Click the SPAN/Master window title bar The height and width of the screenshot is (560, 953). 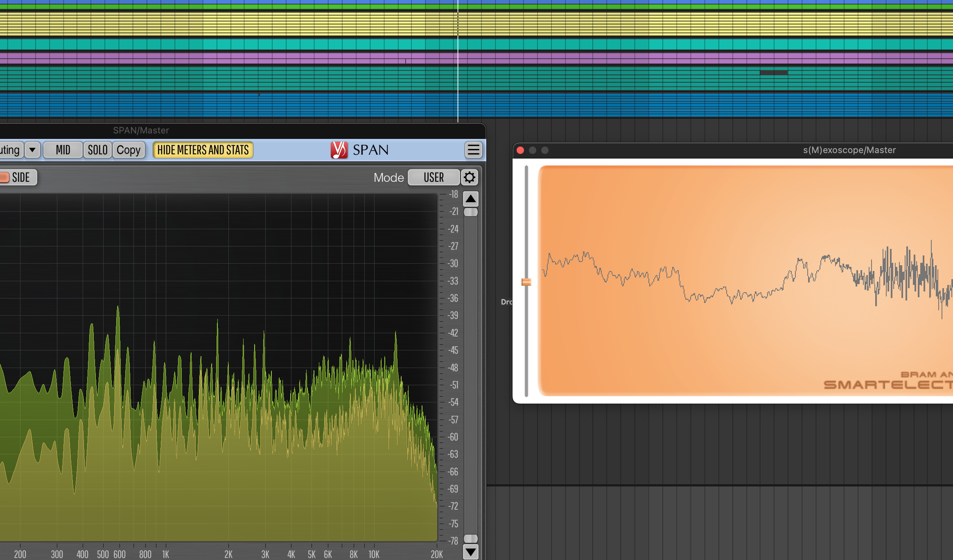[140, 130]
